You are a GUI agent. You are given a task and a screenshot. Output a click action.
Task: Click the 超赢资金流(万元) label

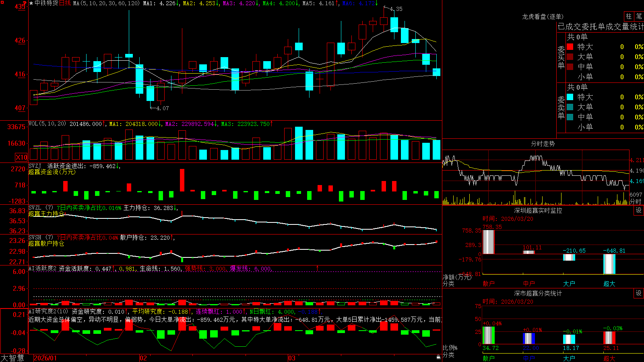tap(52, 172)
